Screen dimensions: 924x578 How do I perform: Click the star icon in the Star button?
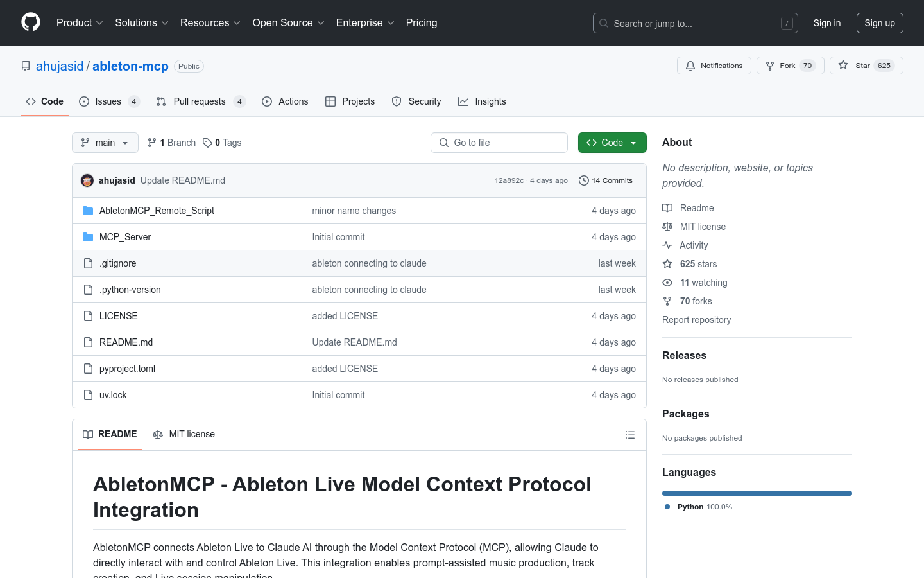[843, 66]
